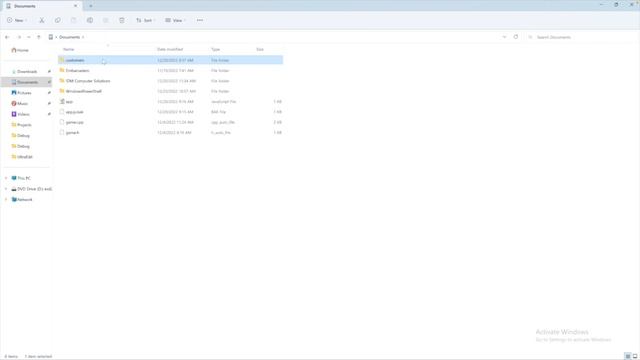This screenshot has width=640, height=360.
Task: Expand the DVD Drive tree node
Action: click(x=6, y=189)
